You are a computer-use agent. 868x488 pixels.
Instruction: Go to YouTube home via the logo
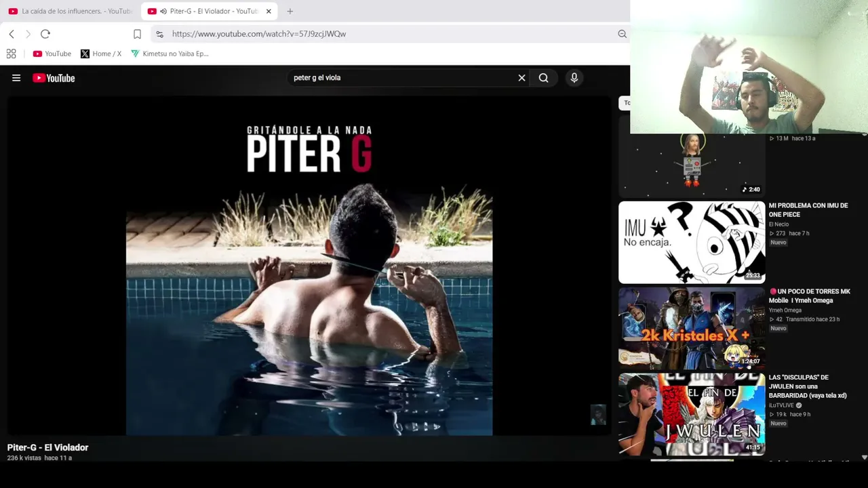(x=54, y=78)
